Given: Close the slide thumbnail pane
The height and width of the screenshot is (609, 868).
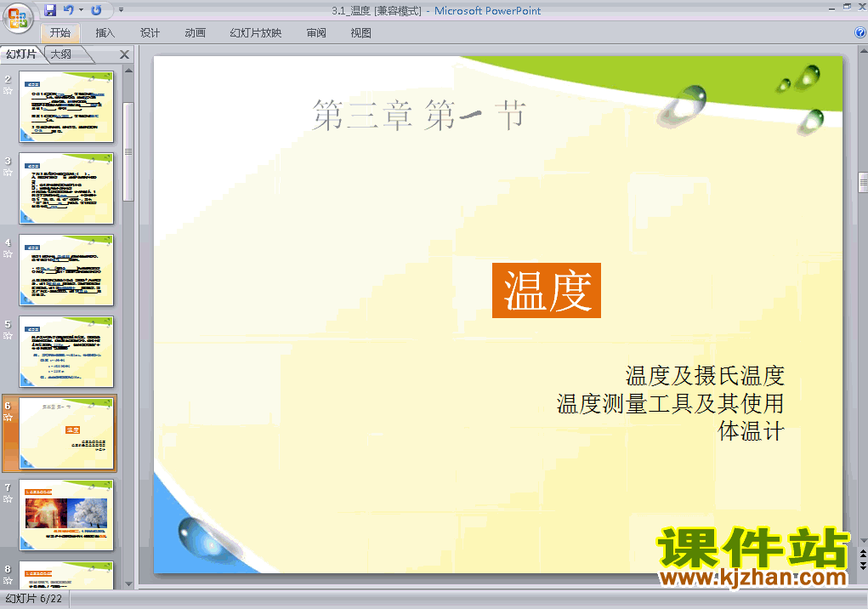Looking at the screenshot, I should point(125,54).
